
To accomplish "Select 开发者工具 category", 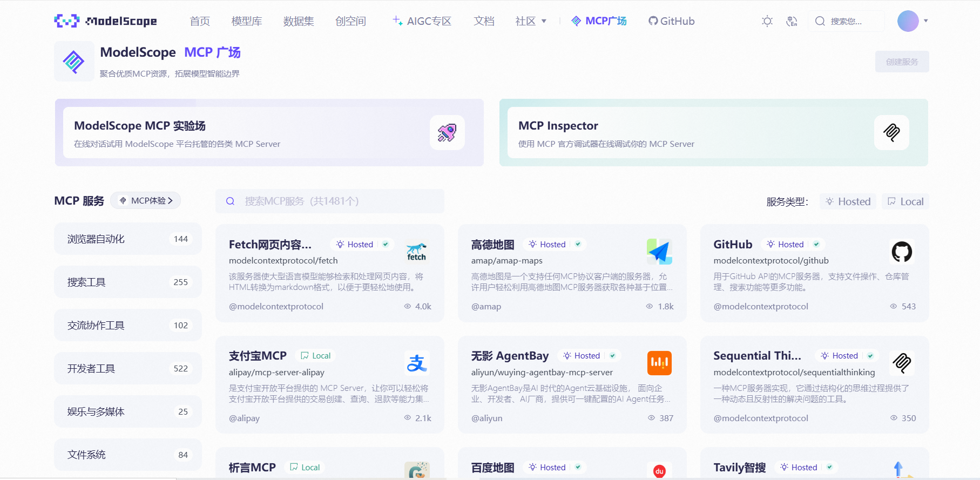I will coord(128,368).
